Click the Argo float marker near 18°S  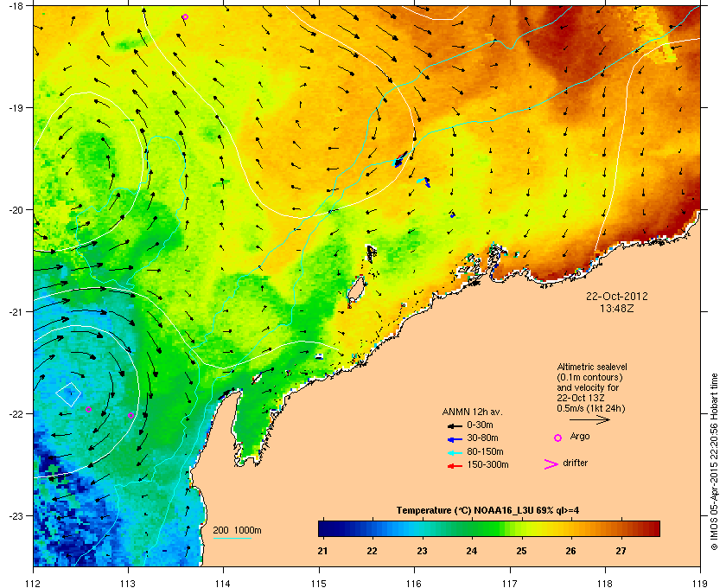(185, 17)
